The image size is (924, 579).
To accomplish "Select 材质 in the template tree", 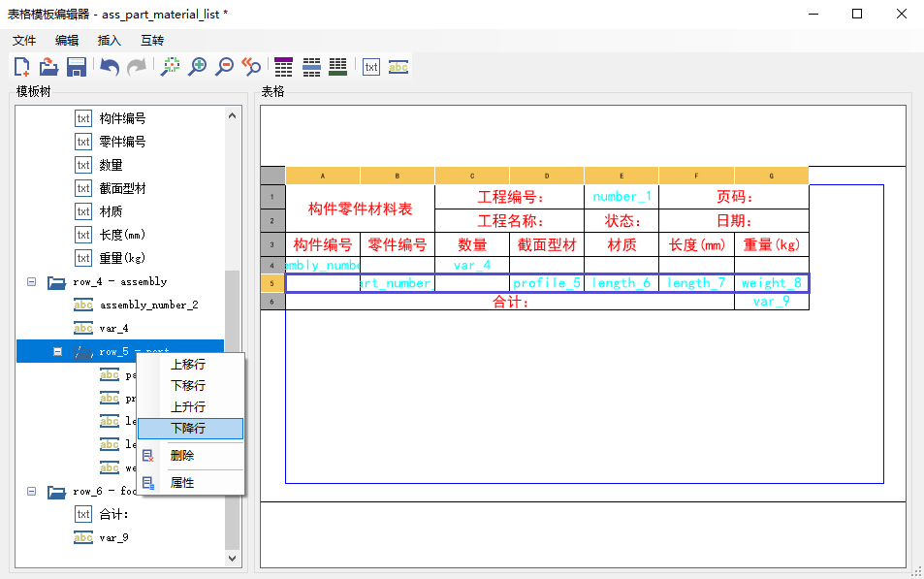I will tap(111, 211).
